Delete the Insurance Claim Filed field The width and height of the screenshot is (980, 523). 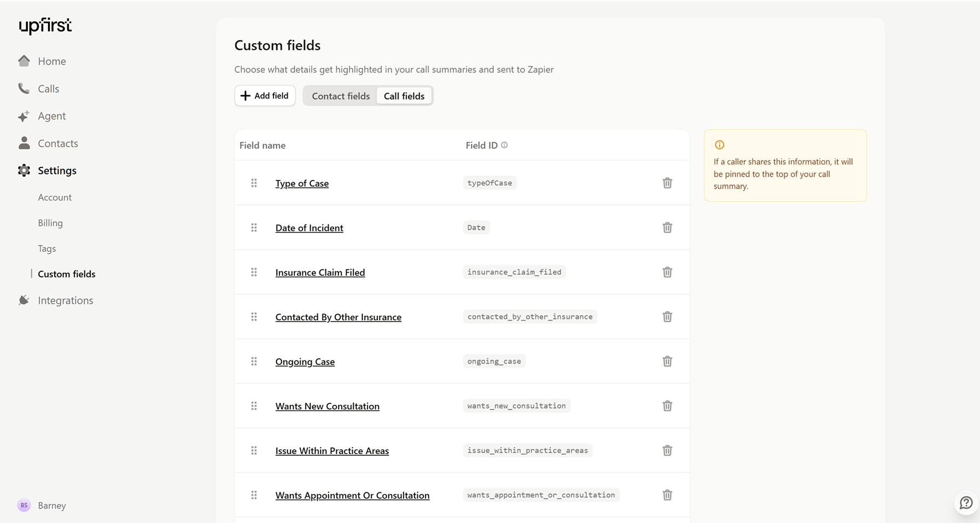[x=667, y=272]
